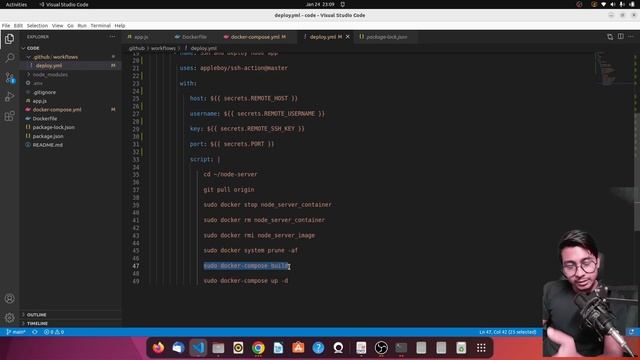
Task: Open OBS Studio from the dock
Action: (381, 348)
